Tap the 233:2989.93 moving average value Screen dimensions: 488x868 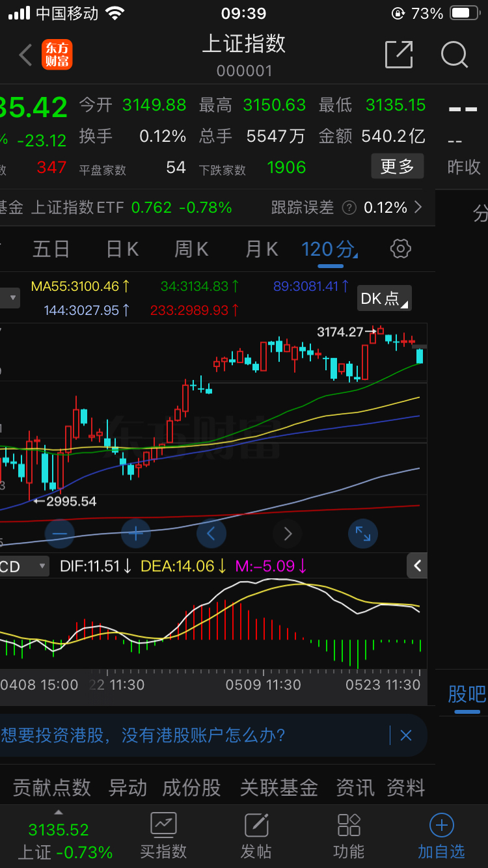[195, 310]
